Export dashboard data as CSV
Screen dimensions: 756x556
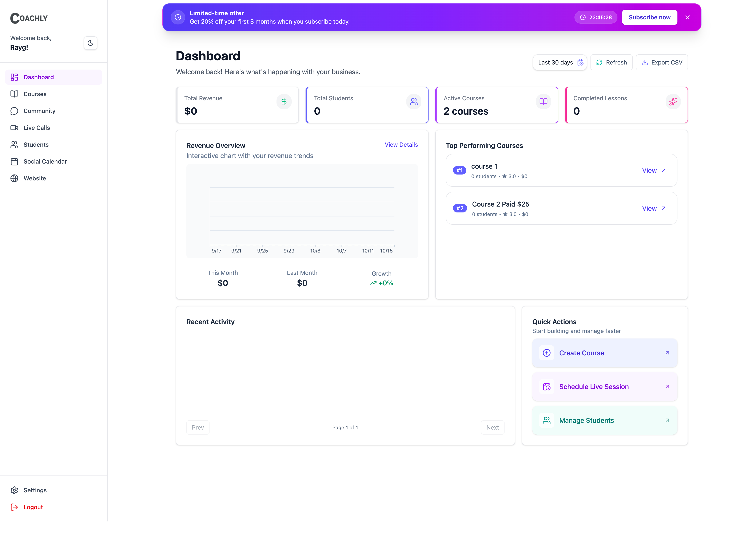[x=661, y=62]
